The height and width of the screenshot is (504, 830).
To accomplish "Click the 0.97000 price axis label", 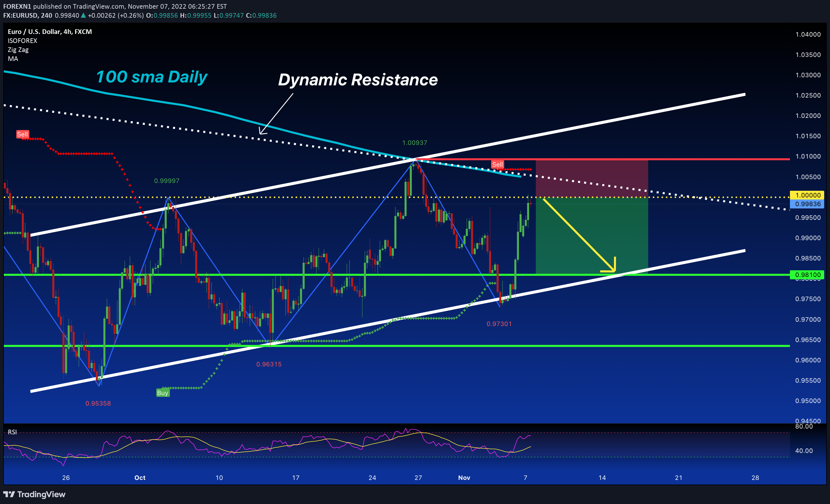I will click(x=808, y=319).
